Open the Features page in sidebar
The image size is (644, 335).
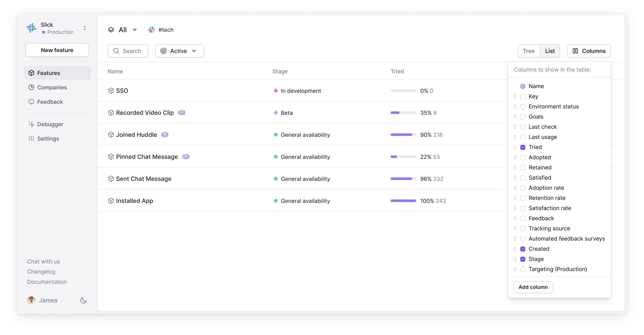57,73
